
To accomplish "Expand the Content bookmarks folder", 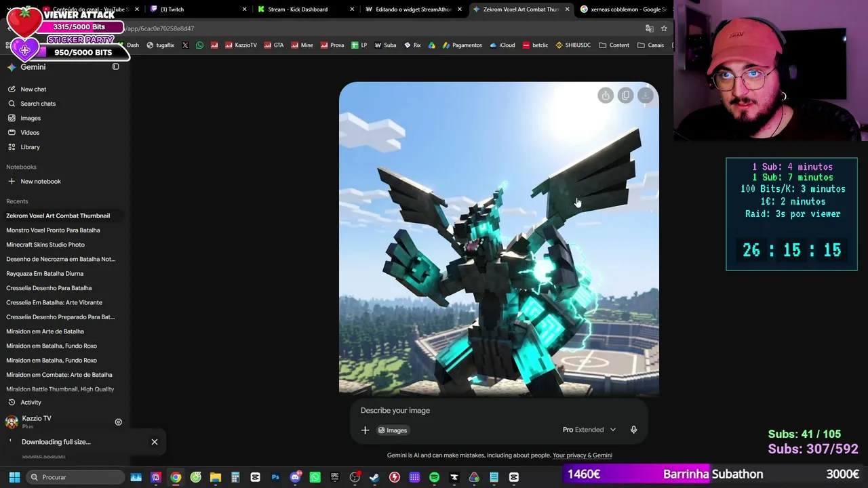I will coord(614,45).
